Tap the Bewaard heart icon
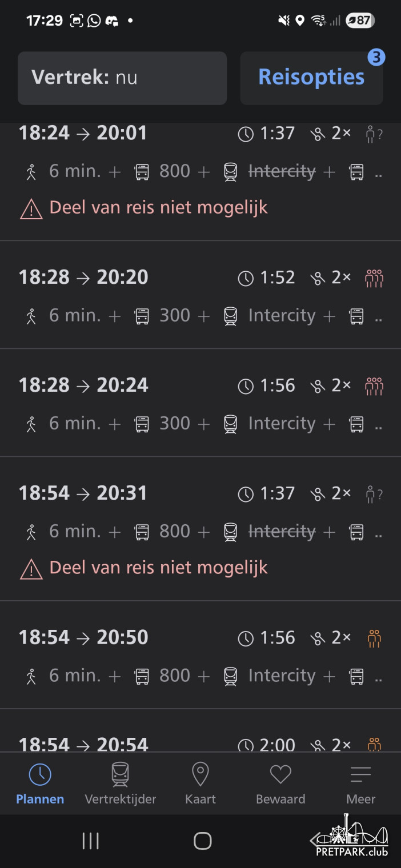Viewport: 401px width, 868px height. [280, 774]
